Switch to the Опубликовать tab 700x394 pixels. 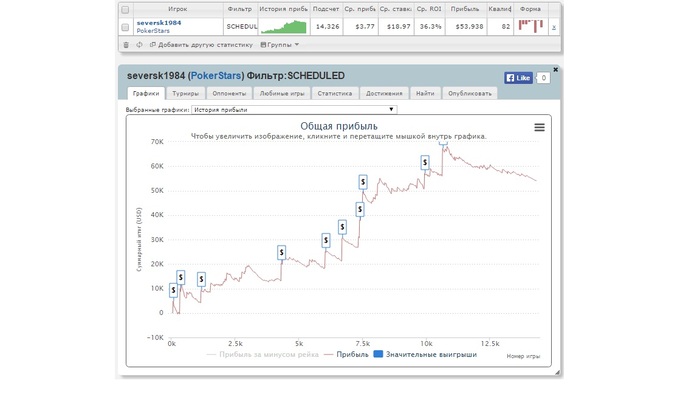470,93
